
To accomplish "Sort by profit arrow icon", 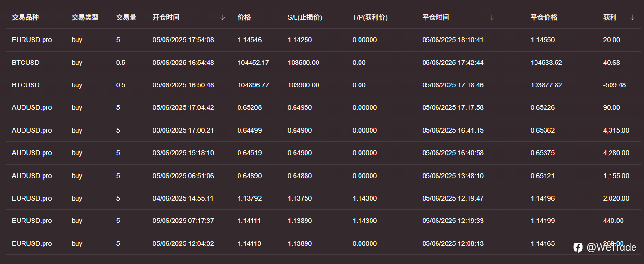I will click(632, 17).
